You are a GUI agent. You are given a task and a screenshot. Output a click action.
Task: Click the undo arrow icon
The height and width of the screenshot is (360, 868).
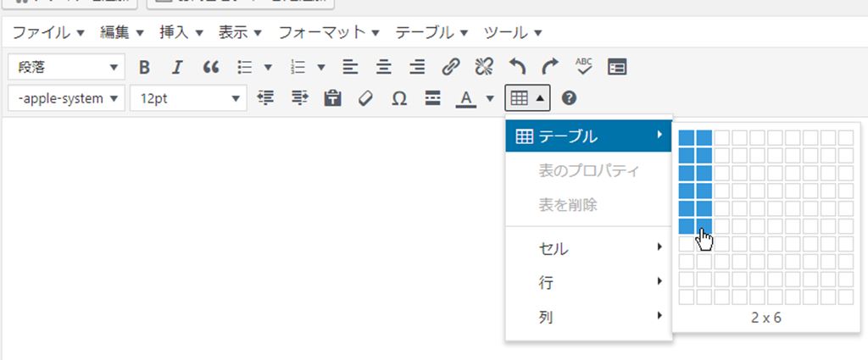tap(517, 67)
